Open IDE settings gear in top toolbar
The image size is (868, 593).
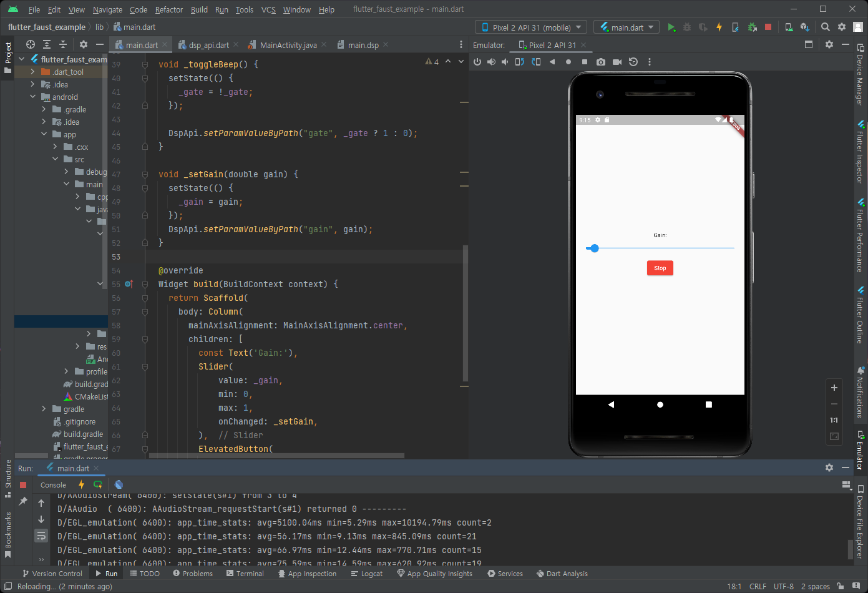pos(842,27)
